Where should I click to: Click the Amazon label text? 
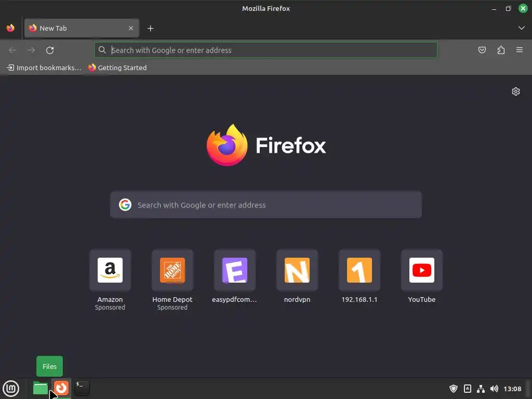coord(110,300)
